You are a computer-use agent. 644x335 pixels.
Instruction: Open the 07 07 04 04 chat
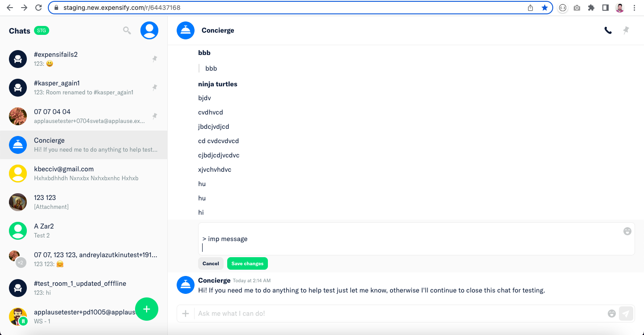(x=84, y=116)
